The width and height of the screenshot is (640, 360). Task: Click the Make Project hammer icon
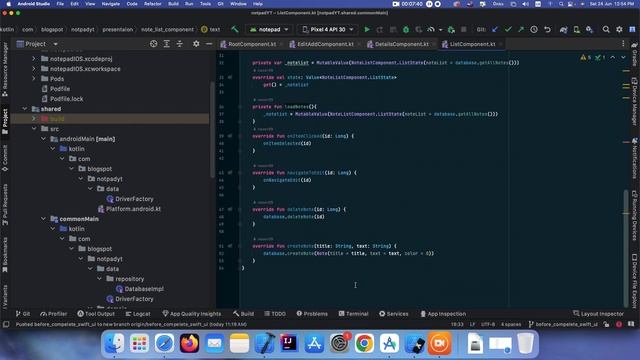pyautogui.click(x=235, y=29)
